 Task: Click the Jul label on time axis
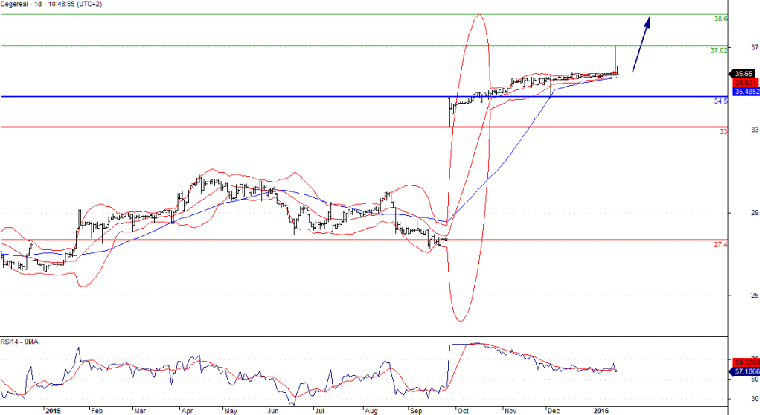318,410
